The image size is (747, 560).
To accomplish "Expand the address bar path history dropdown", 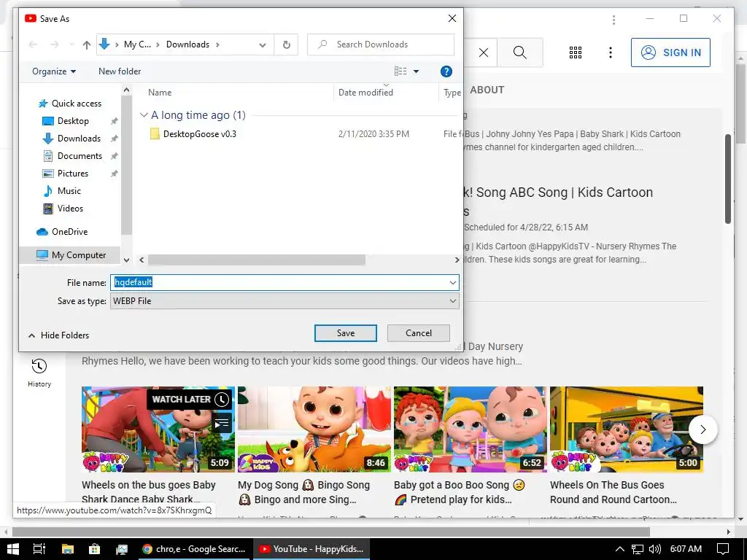I will [263, 44].
